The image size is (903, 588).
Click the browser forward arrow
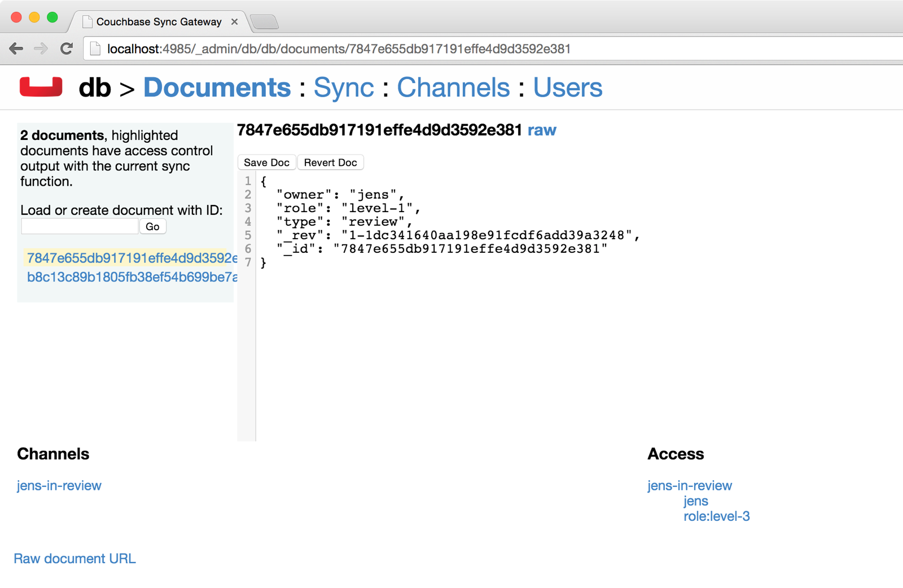[41, 49]
